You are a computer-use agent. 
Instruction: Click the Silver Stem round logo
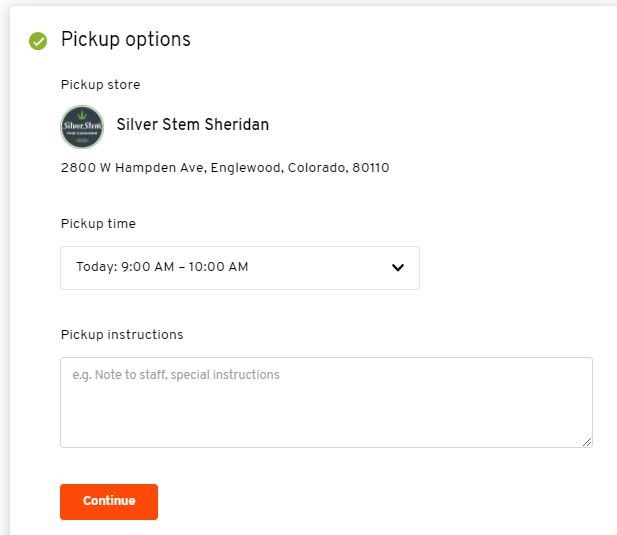[x=82, y=127]
